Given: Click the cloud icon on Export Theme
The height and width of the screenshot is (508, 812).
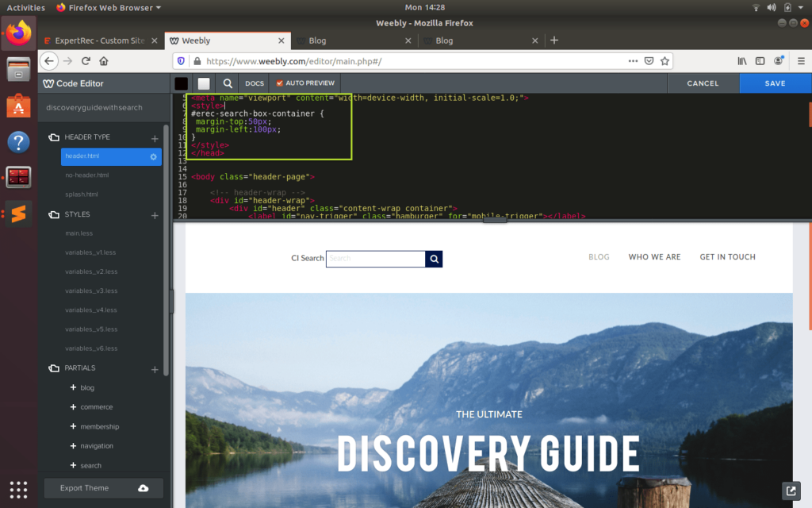Looking at the screenshot, I should point(141,488).
